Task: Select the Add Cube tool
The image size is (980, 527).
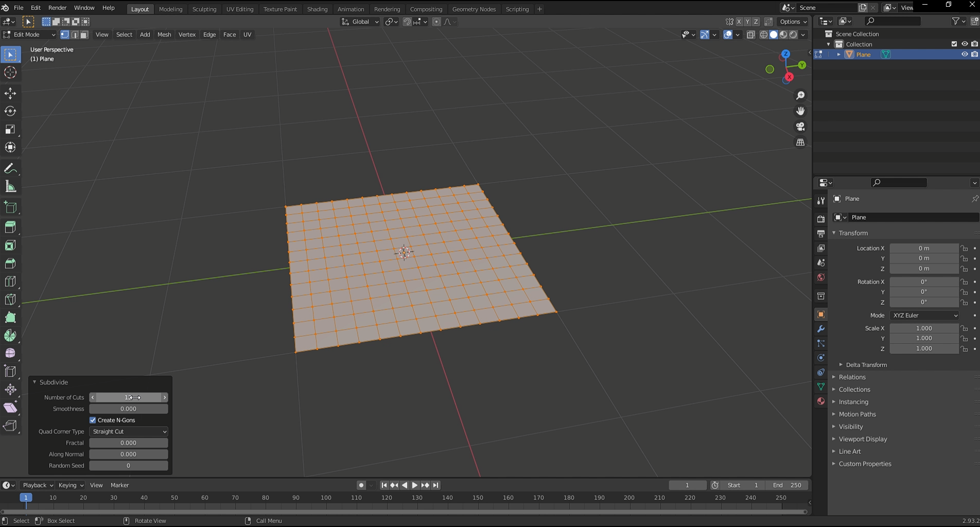Action: tap(10, 207)
